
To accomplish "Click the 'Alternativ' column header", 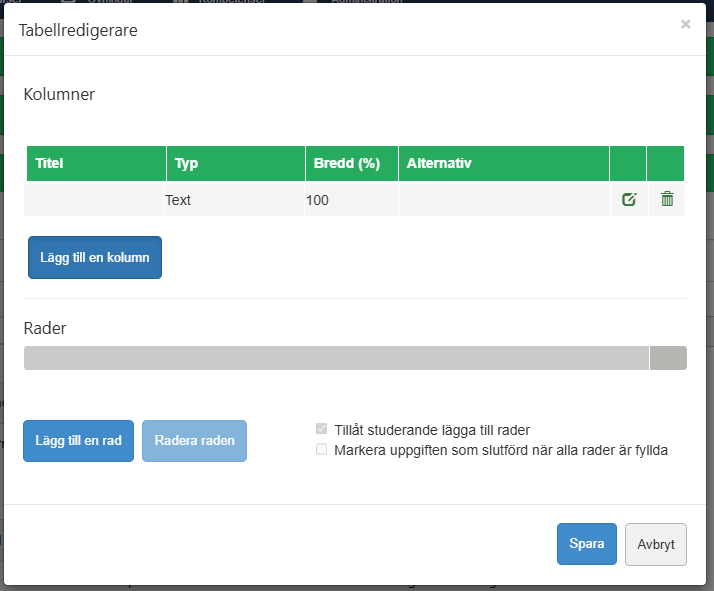I will pos(503,163).
